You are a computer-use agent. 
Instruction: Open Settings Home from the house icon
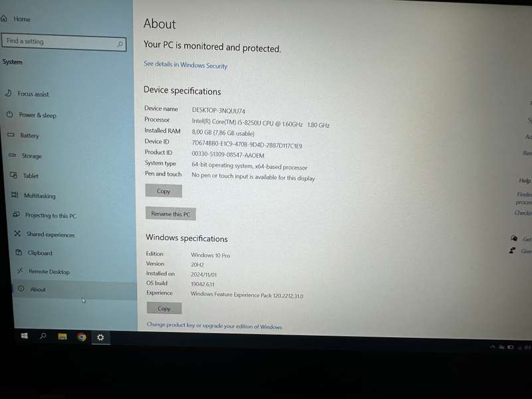point(4,19)
